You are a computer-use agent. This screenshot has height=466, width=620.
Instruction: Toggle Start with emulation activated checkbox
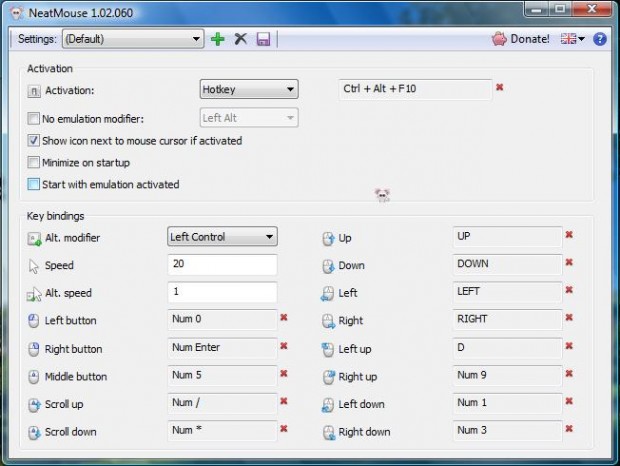coord(35,184)
